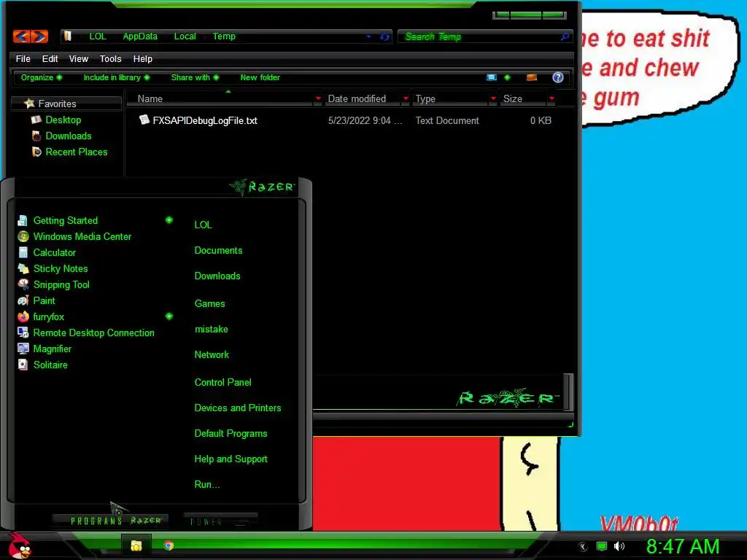Screen dimensions: 747x560
Task: Show the preview pane icon
Action: point(532,77)
